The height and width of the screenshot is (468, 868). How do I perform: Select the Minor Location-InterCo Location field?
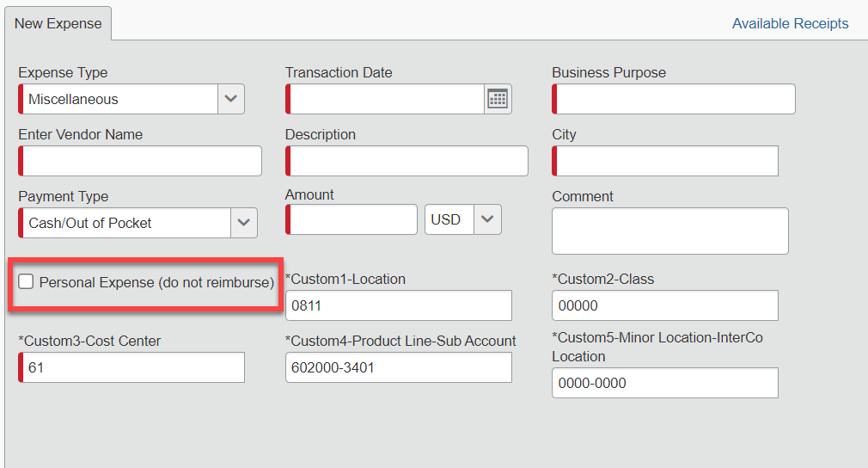pyautogui.click(x=664, y=383)
